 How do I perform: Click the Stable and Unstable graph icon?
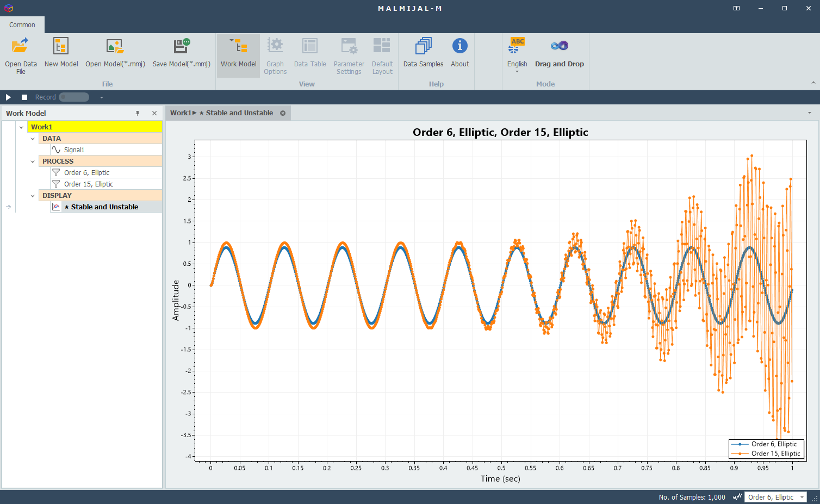click(x=56, y=207)
